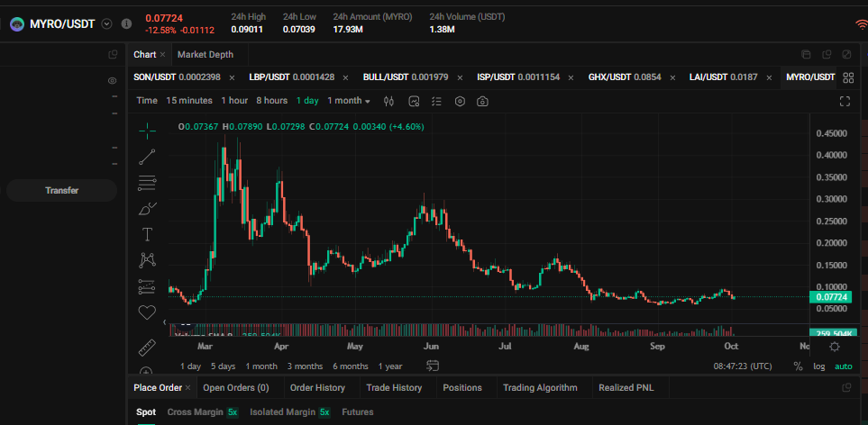Open the go-to-date calendar icon
Image resolution: width=868 pixels, height=425 pixels.
(x=433, y=366)
